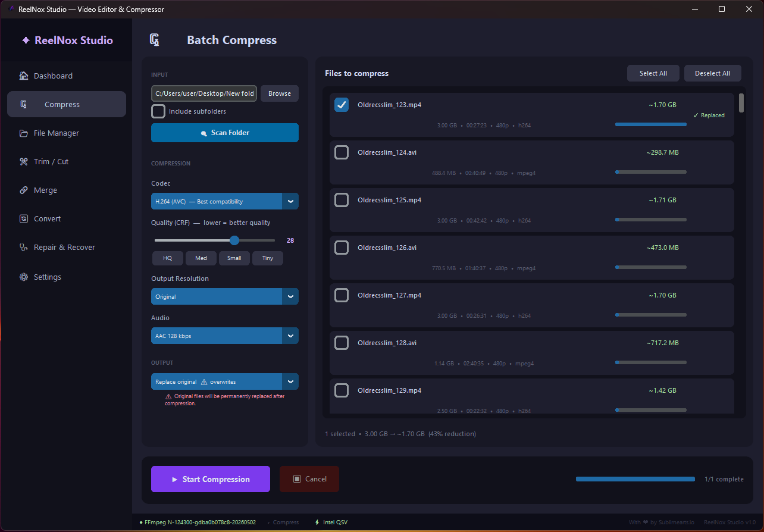Check the Oldrecsslim_125.mp4 checkbox
The height and width of the screenshot is (532, 764).
click(342, 200)
